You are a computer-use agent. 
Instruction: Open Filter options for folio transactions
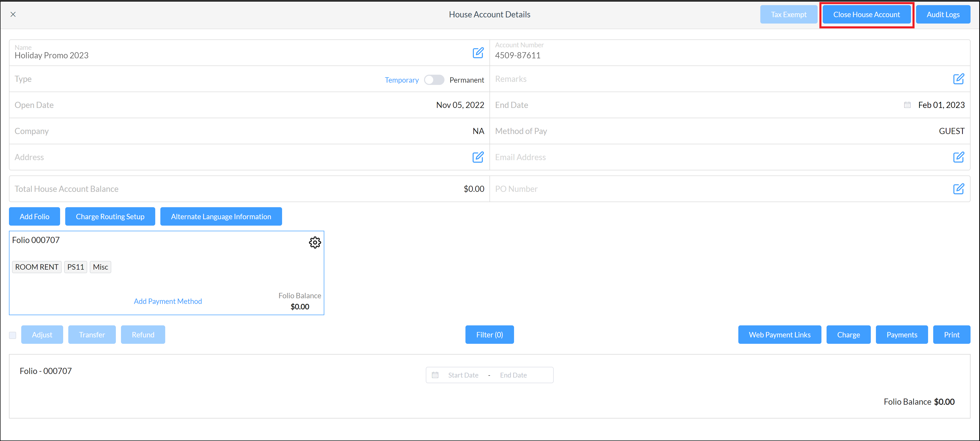pyautogui.click(x=489, y=334)
